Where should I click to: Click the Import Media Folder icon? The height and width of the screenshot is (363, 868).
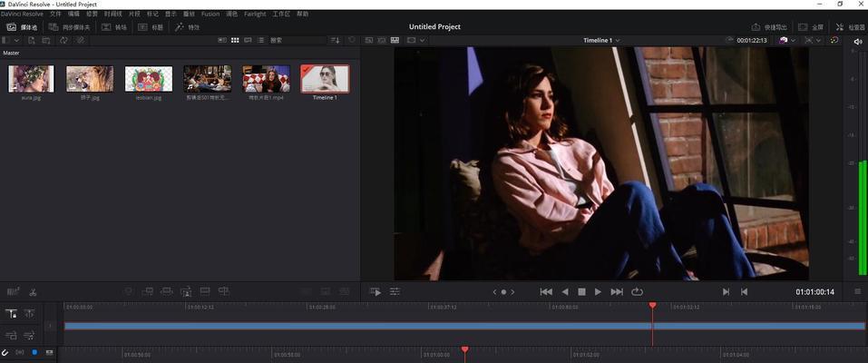pyautogui.click(x=46, y=41)
